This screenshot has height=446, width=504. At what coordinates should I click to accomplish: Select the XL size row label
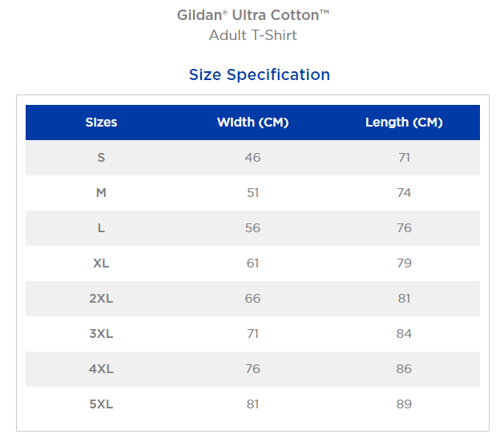point(101,263)
